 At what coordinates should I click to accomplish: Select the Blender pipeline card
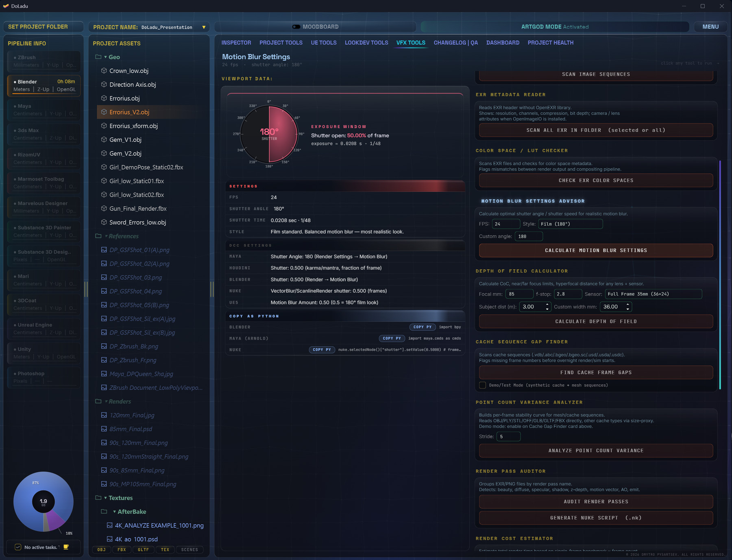(x=44, y=85)
